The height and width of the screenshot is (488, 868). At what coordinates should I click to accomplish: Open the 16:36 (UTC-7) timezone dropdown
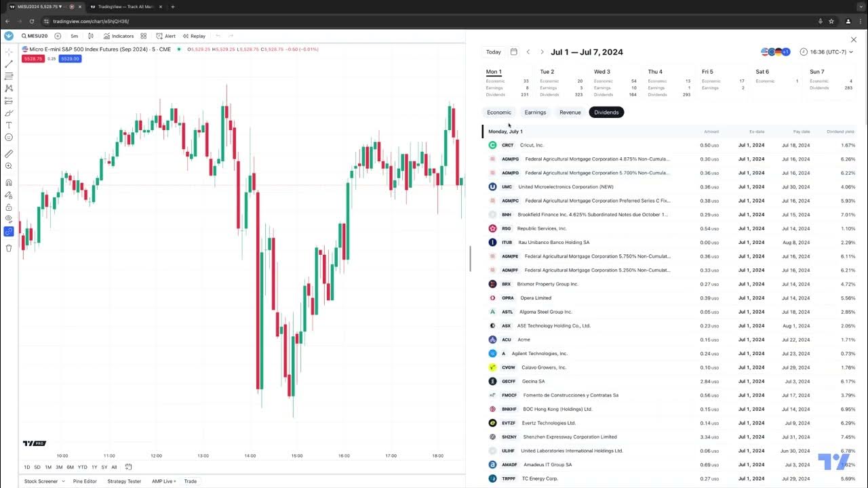[826, 52]
